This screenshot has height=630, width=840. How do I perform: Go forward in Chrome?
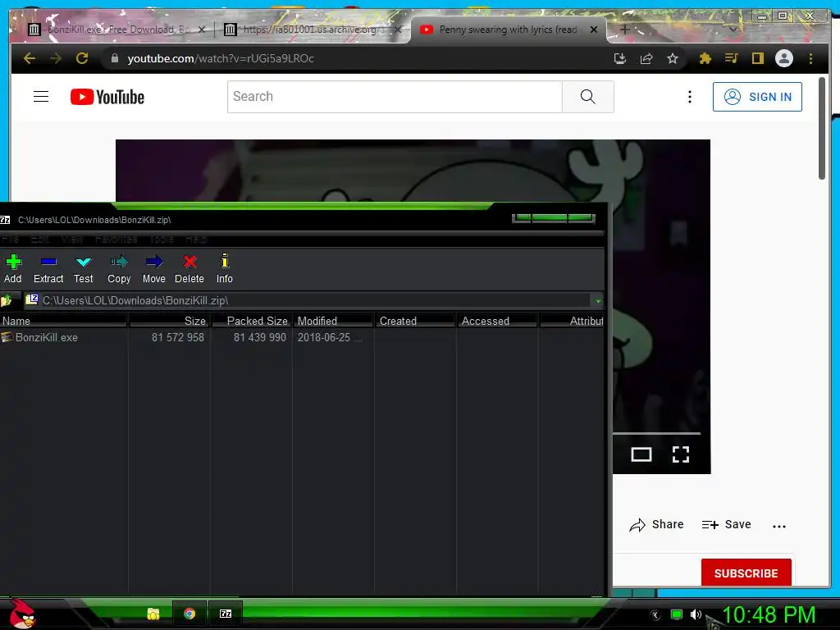55,58
